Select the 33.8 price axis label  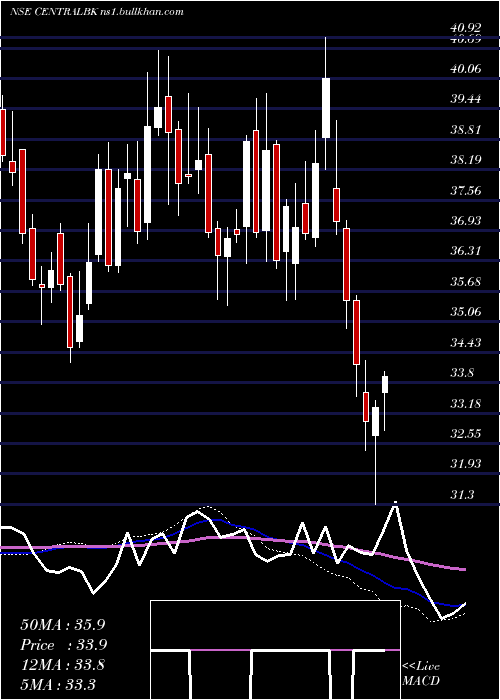(462, 373)
